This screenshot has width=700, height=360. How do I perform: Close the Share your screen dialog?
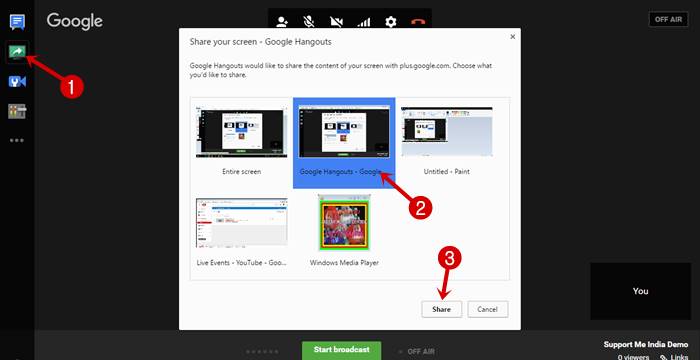512,37
